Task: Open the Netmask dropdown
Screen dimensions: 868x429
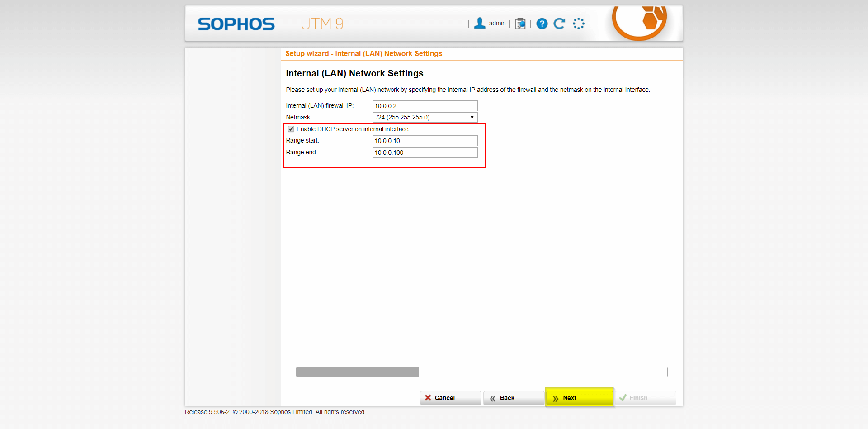Action: pos(425,117)
